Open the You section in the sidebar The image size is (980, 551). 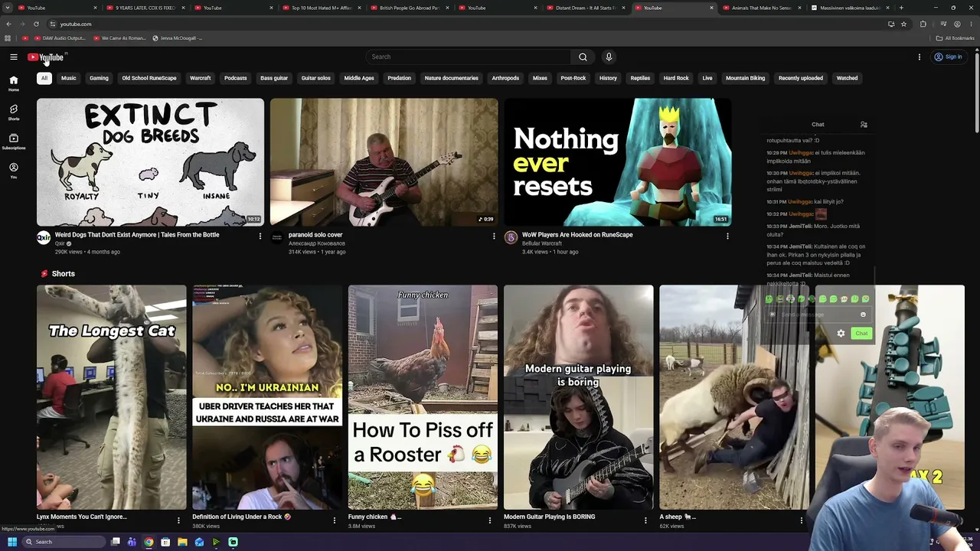tap(14, 171)
